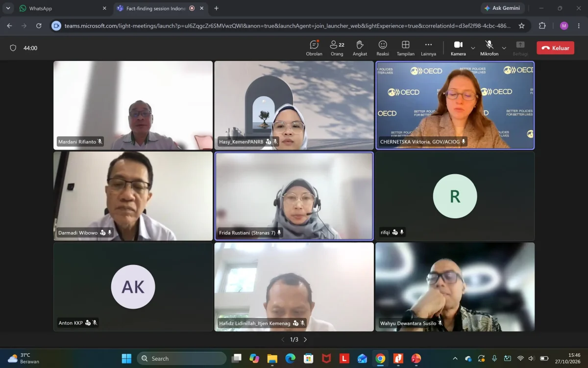Reload the Teams page
The width and height of the screenshot is (588, 368).
tap(39, 26)
